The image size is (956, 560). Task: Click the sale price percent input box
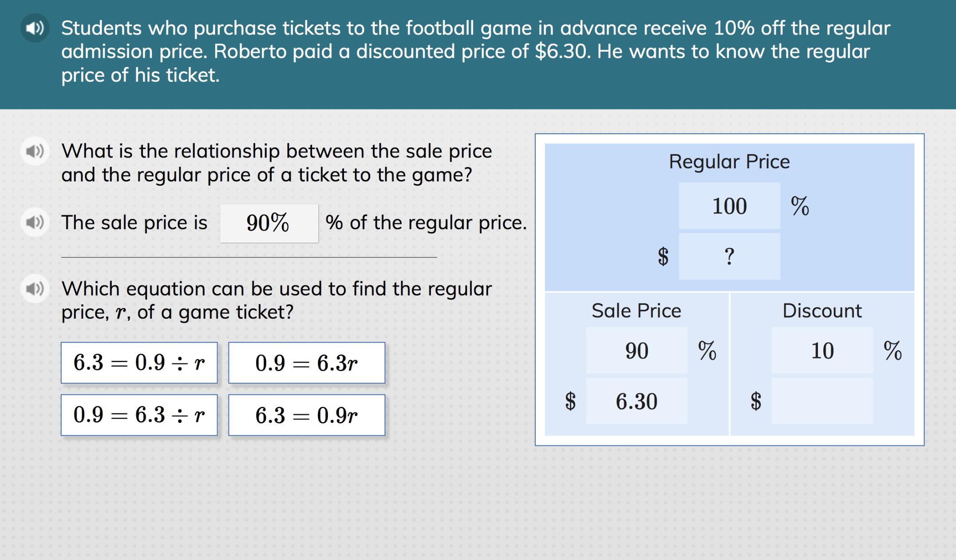point(269,223)
